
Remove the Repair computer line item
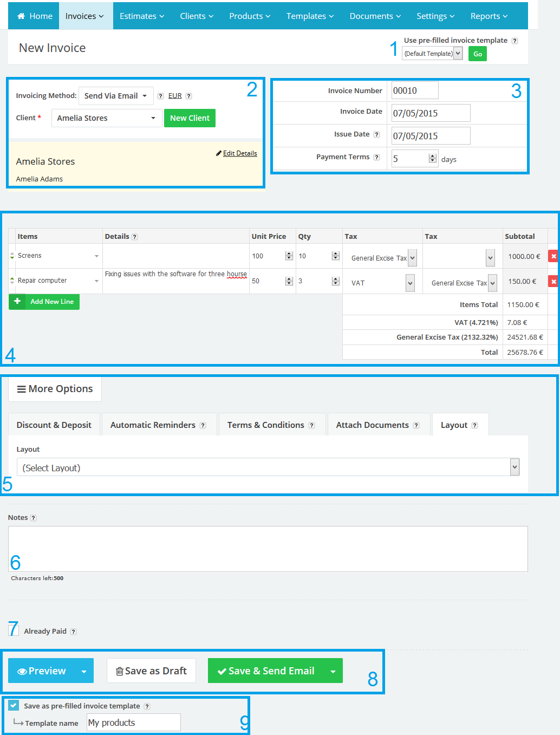tap(554, 281)
